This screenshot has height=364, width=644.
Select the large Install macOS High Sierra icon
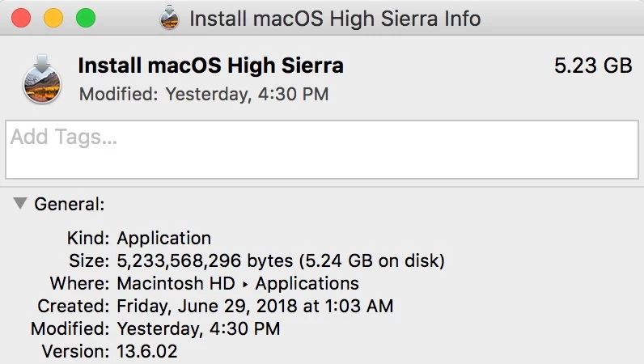click(41, 79)
